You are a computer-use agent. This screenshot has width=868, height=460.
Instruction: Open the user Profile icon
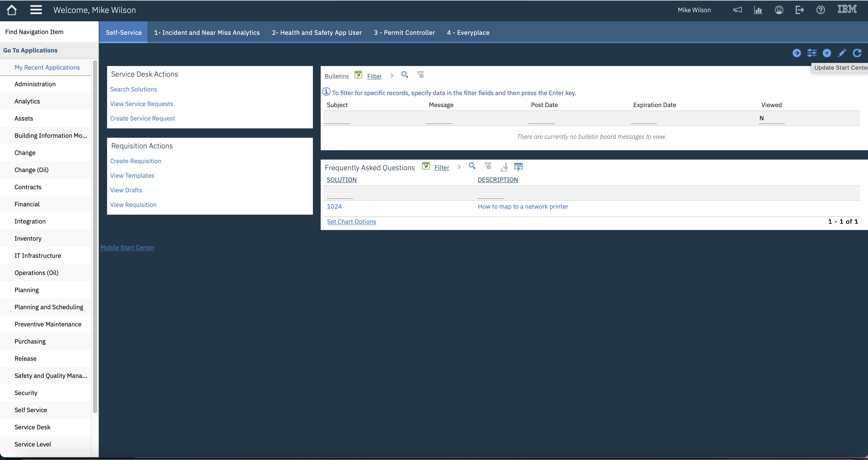pos(779,10)
